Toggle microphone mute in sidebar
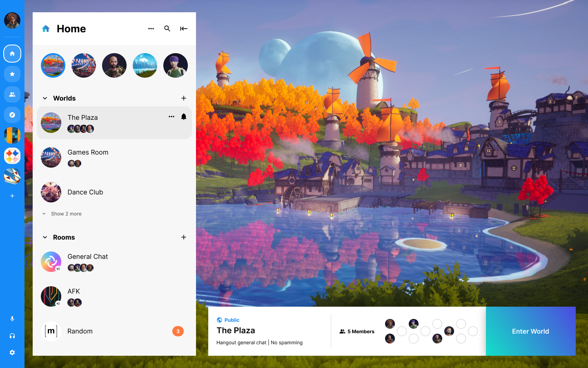This screenshot has height=368, width=588. 12,319
